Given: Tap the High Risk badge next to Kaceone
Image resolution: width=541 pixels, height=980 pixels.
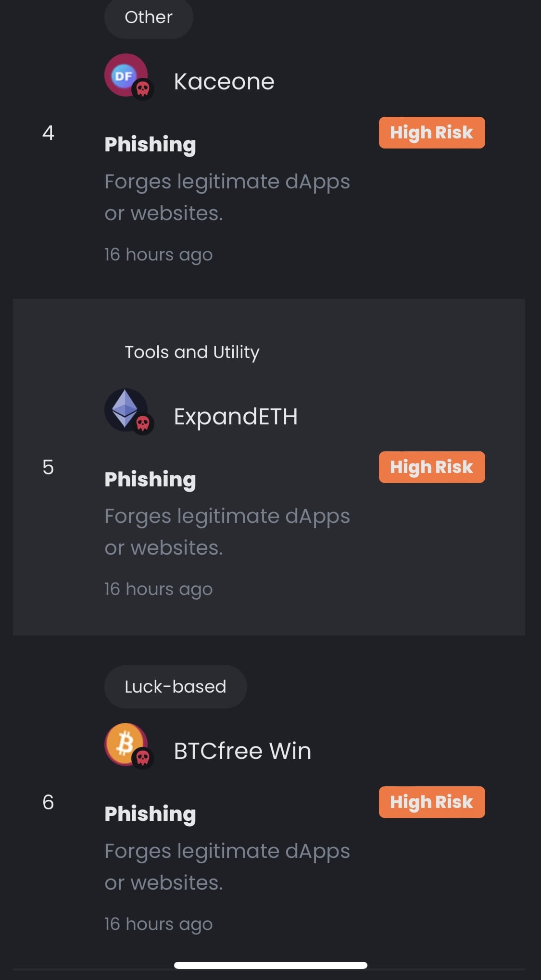Looking at the screenshot, I should coord(431,132).
